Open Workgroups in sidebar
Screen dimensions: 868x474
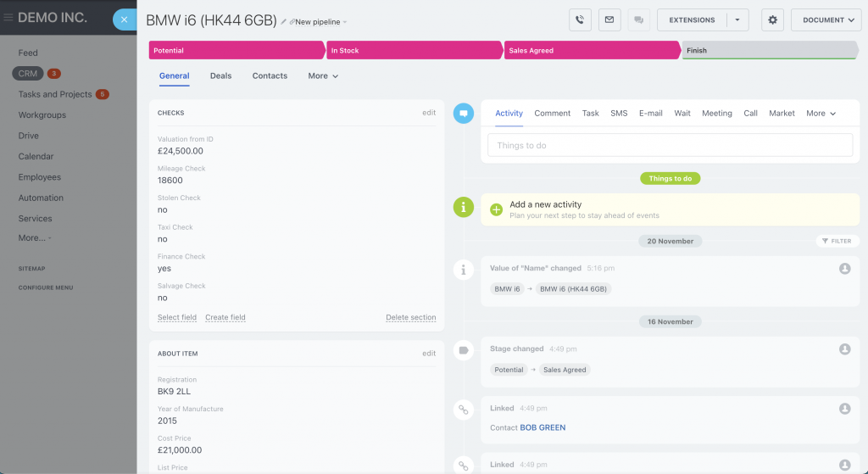click(42, 114)
